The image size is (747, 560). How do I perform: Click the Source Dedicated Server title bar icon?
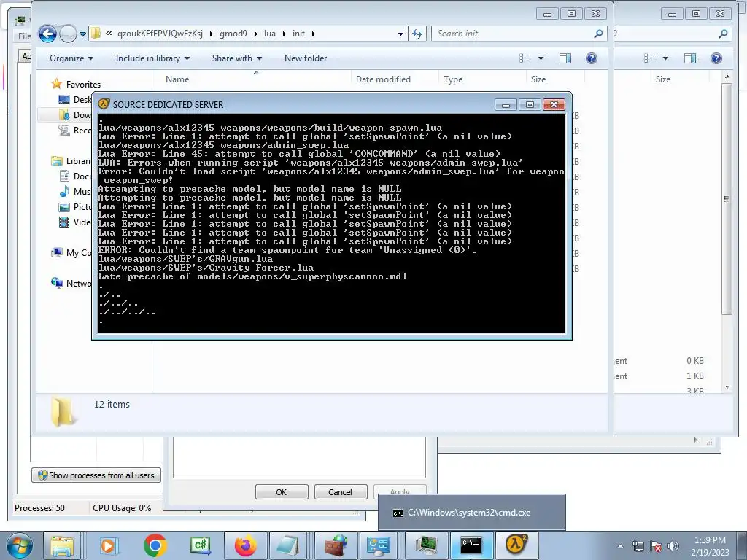point(104,104)
